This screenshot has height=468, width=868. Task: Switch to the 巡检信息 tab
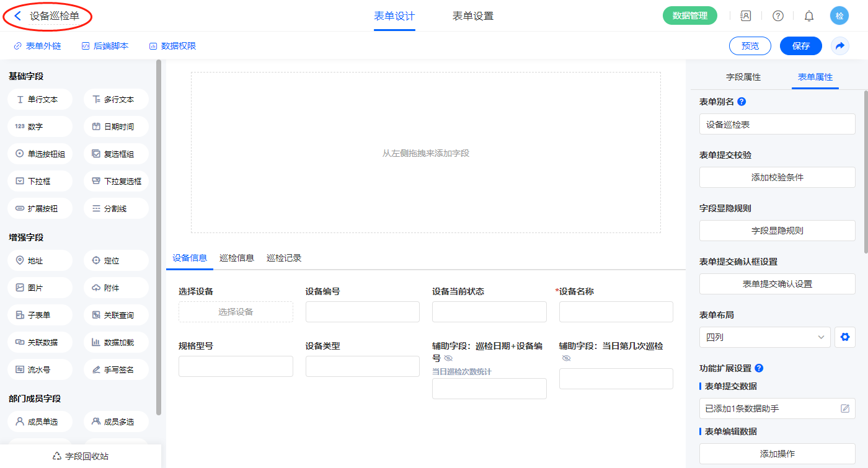(237, 258)
